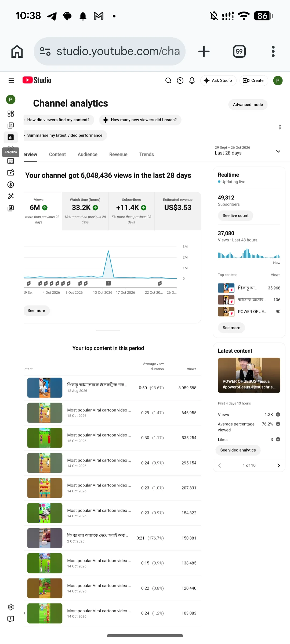Go to next latest content item
Image resolution: width=290 pixels, height=644 pixels.
point(278,466)
